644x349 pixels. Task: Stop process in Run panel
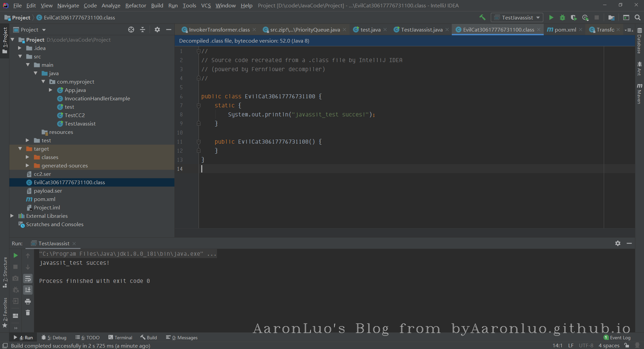15,267
